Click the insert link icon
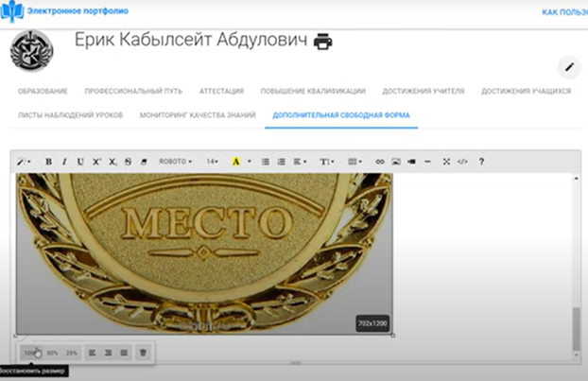588x381 pixels. click(x=380, y=162)
